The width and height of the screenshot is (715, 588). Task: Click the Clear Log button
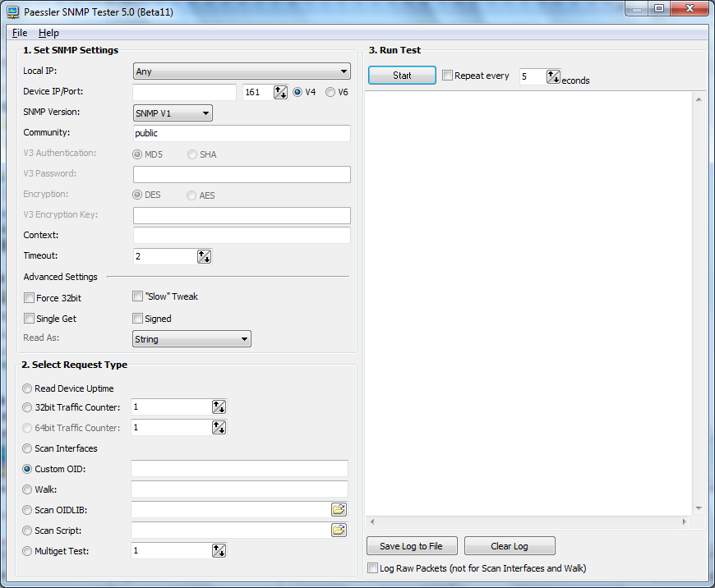tap(510, 545)
